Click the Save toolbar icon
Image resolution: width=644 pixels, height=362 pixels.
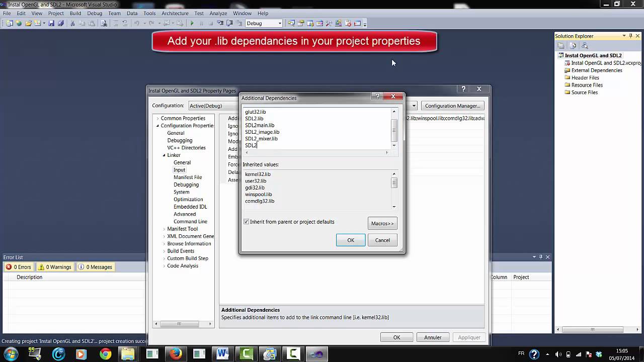click(x=52, y=23)
